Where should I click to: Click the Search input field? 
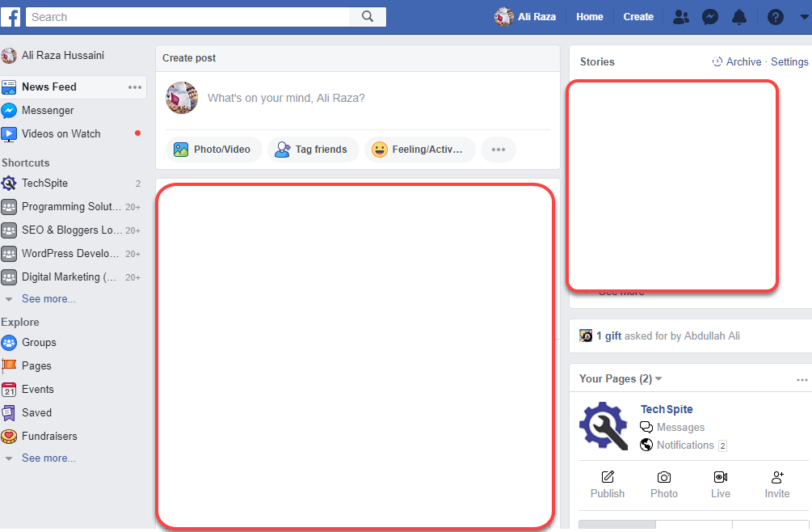187,17
